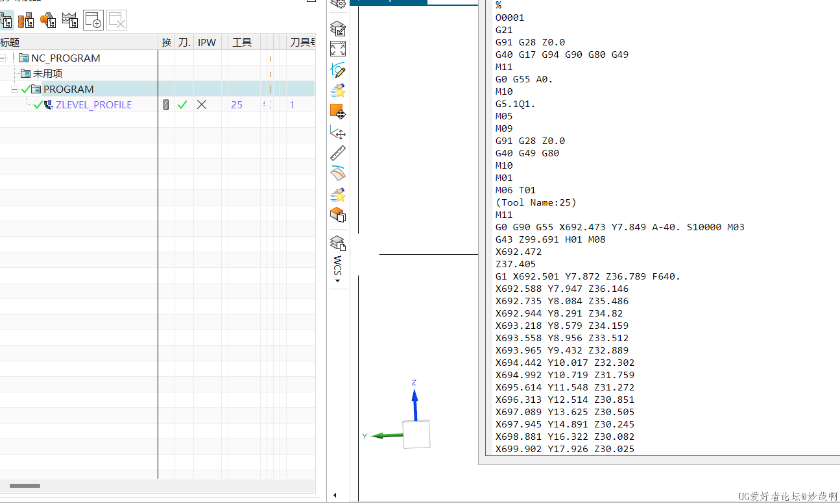Click the left scroll arrow under the toolbar
840x504 pixels.
click(x=335, y=495)
